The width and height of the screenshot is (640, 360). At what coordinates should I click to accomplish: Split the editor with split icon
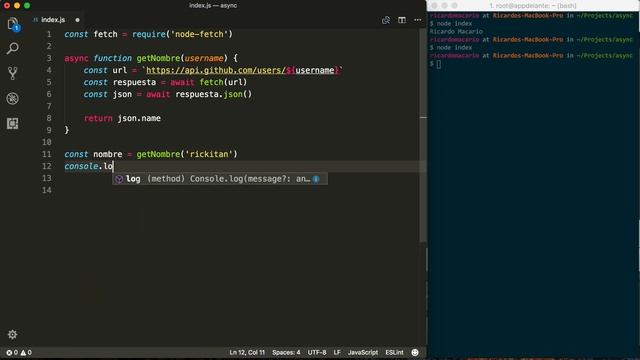402,20
